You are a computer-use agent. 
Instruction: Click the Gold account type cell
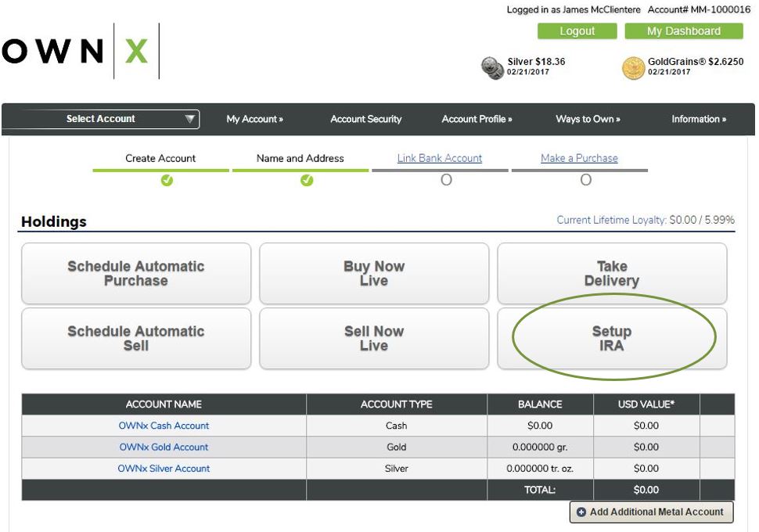pyautogui.click(x=397, y=447)
